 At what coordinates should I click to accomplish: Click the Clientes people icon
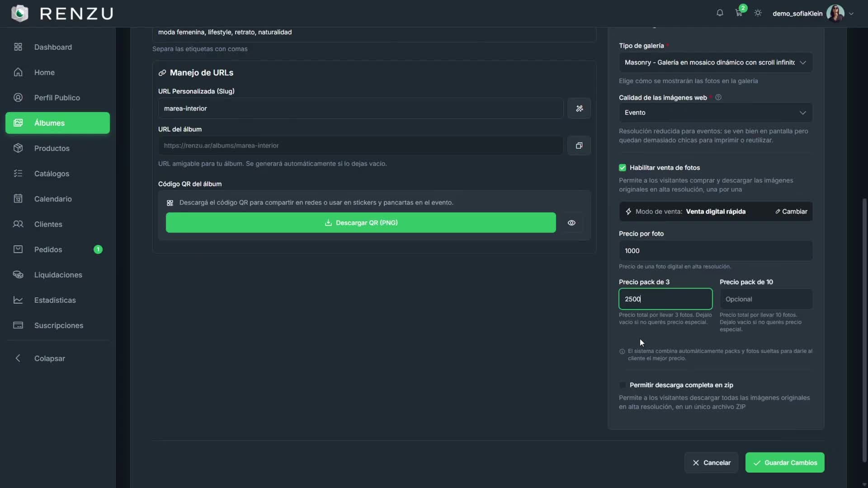click(x=18, y=224)
